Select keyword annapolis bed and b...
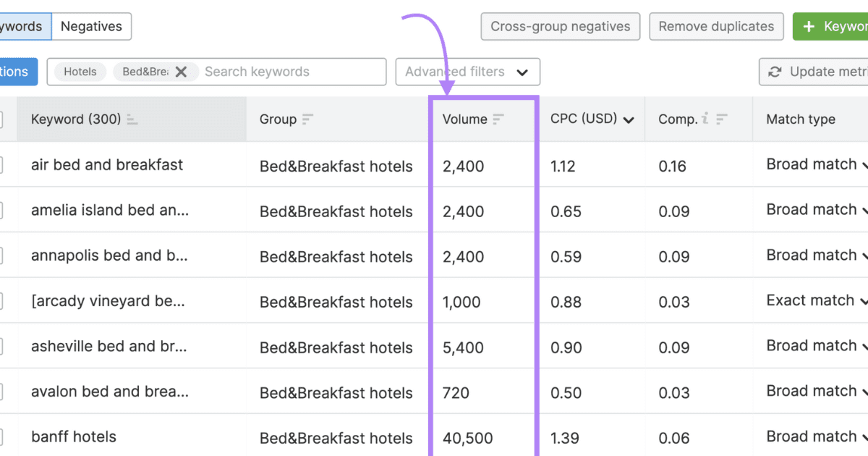The image size is (868, 456). click(x=109, y=256)
